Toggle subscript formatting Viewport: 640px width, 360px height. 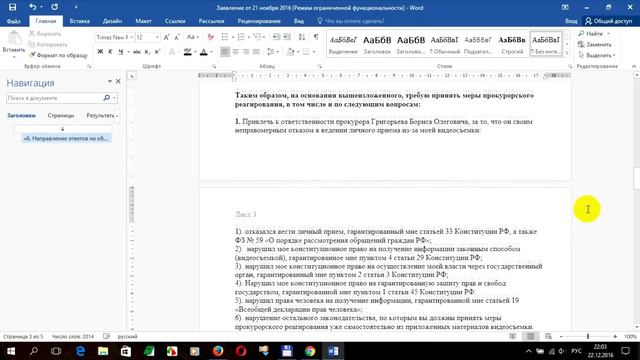coord(147,52)
